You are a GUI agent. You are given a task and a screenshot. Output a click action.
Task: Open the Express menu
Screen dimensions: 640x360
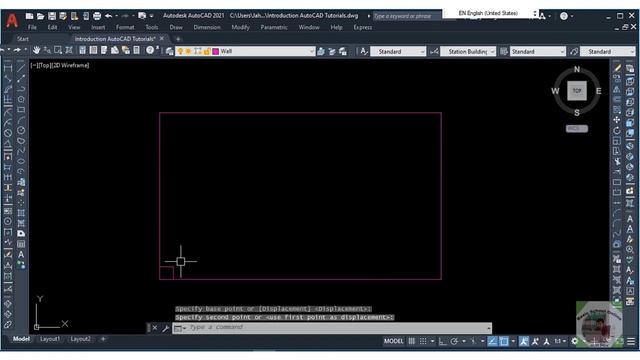pyautogui.click(x=362, y=27)
